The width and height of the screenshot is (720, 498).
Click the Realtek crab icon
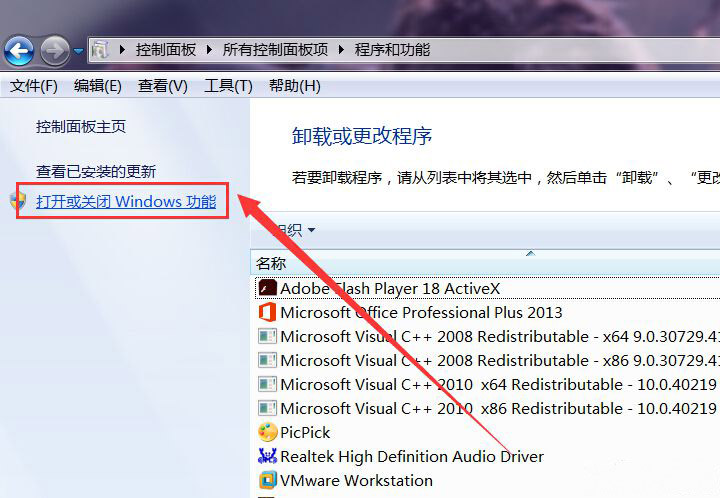(x=267, y=456)
